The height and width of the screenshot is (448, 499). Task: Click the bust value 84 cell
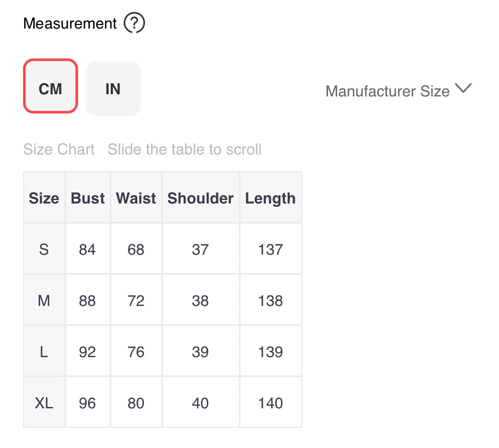87,249
